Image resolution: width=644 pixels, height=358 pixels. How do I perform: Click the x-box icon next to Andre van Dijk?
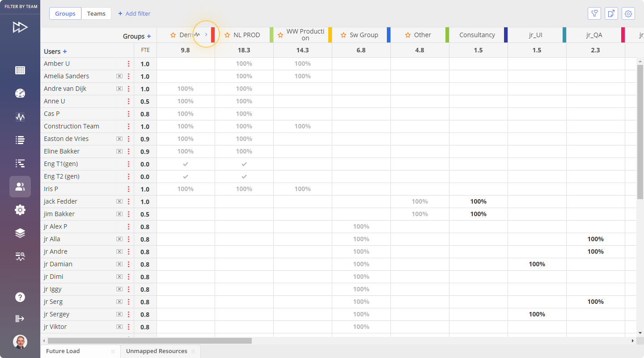[x=119, y=89]
